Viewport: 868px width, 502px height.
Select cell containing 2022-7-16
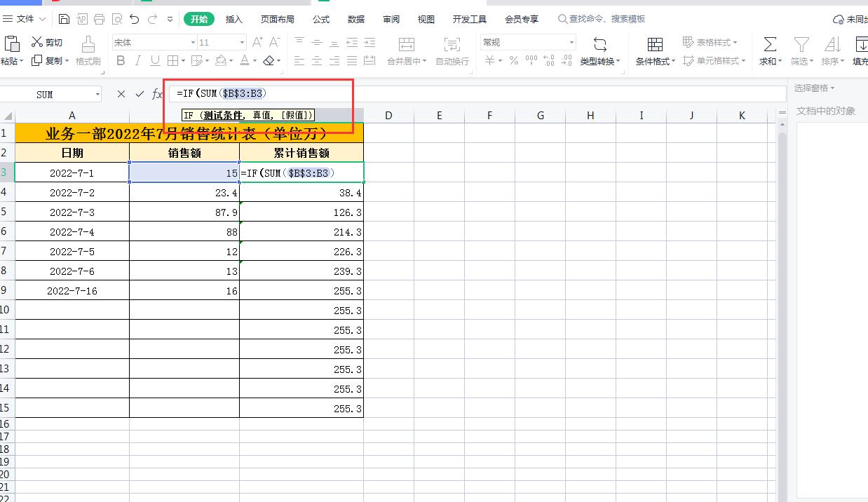coord(72,290)
